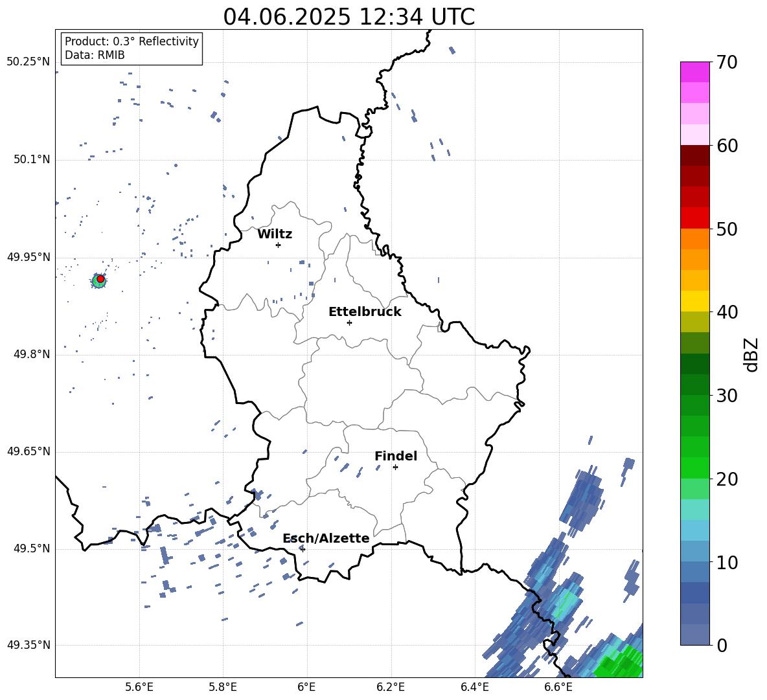Click the 0 tick on the colorbar
767x700 pixels.
pyautogui.click(x=722, y=645)
